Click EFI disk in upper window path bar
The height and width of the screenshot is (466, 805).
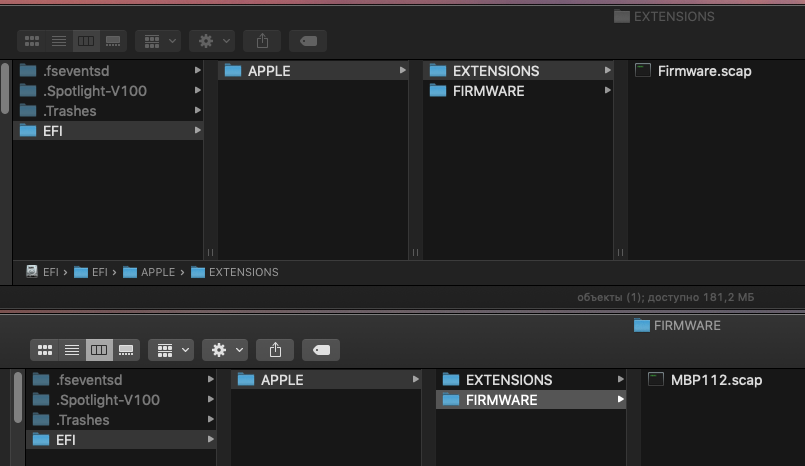click(43, 272)
